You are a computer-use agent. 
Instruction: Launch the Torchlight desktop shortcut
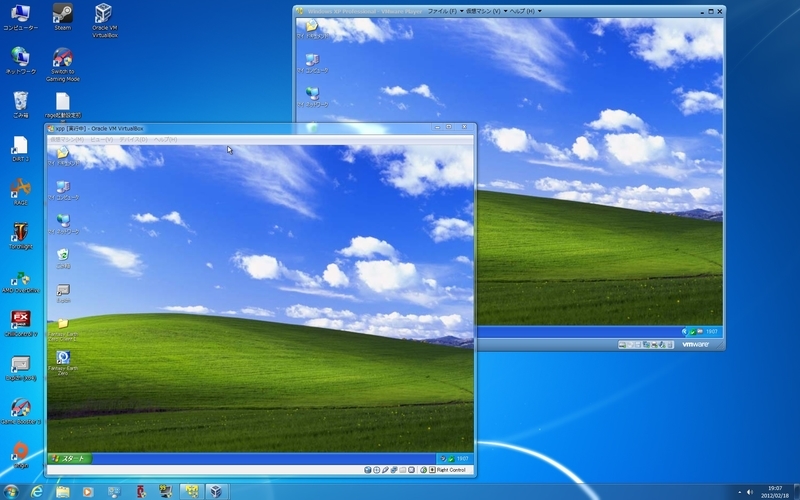tap(20, 236)
